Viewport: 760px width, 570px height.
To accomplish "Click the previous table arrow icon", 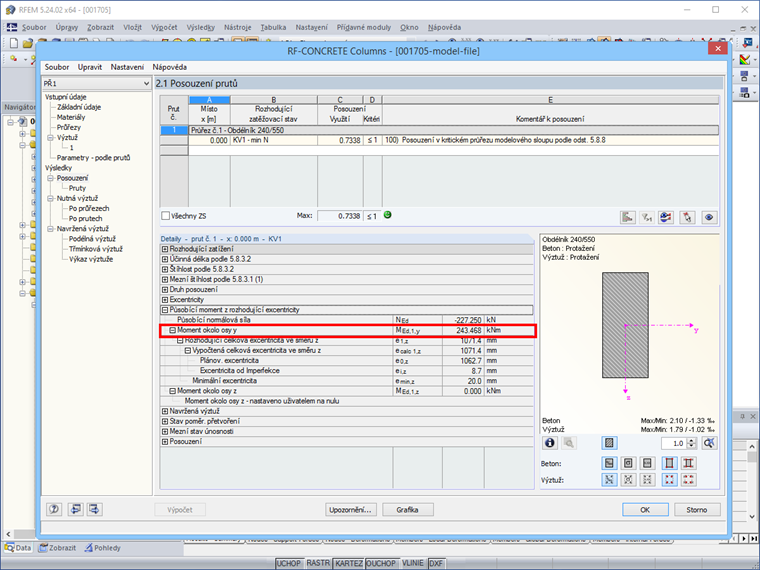I will coord(75,509).
